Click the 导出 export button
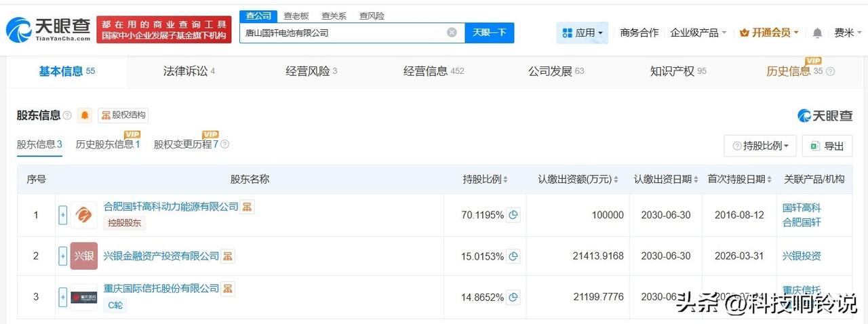 pos(827,146)
